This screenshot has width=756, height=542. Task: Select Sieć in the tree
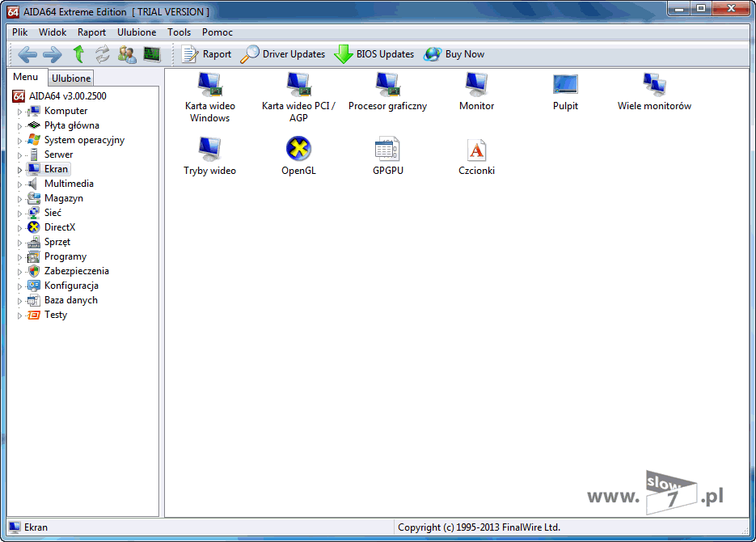coord(53,213)
